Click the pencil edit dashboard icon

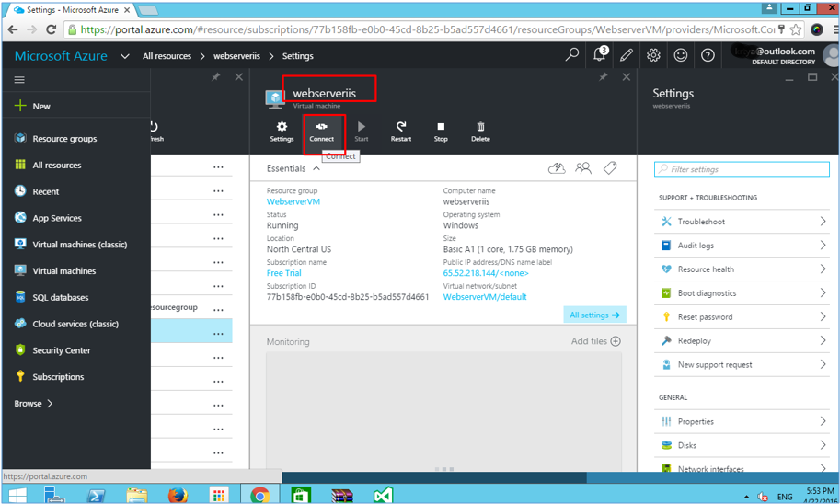pos(627,54)
